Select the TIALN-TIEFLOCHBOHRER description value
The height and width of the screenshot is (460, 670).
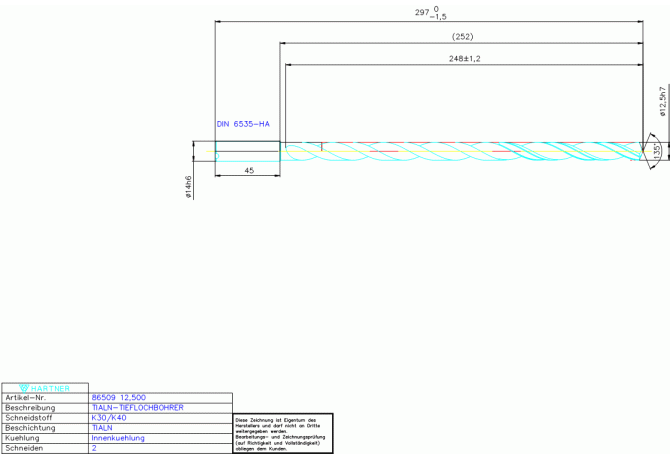[137, 408]
